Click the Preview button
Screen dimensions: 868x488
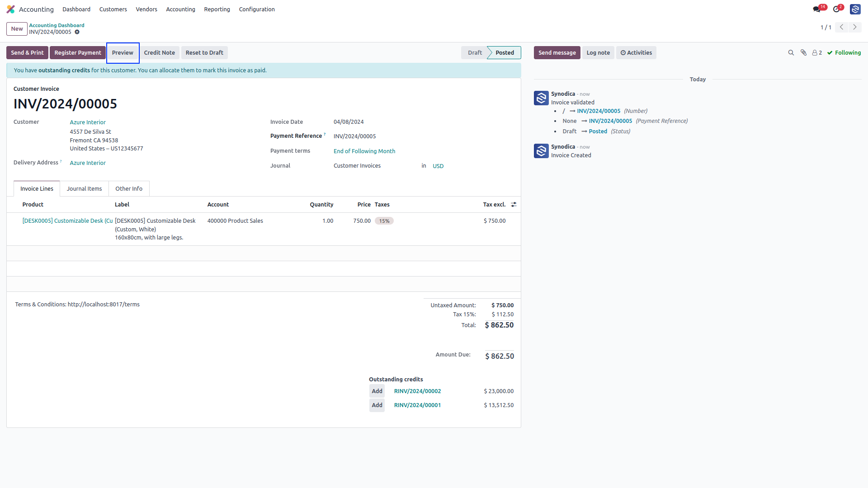tap(123, 53)
